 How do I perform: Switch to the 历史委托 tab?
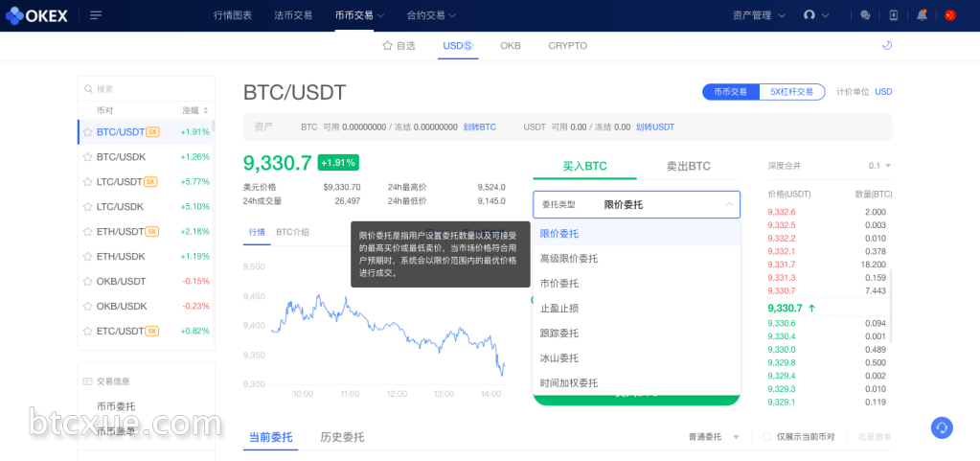pos(343,437)
